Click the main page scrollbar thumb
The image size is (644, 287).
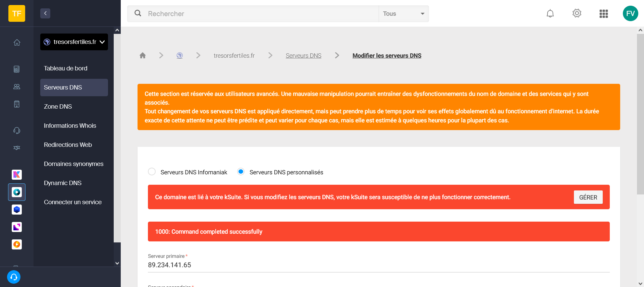(x=640, y=114)
